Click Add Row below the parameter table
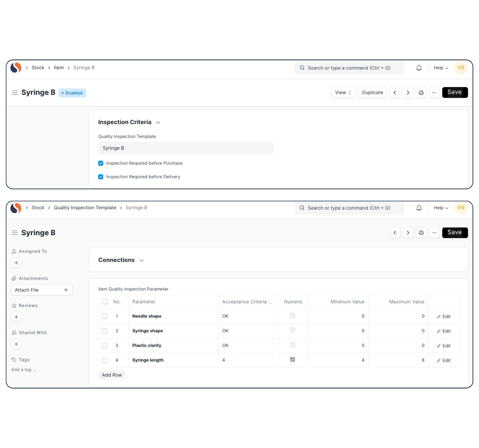 coord(112,375)
